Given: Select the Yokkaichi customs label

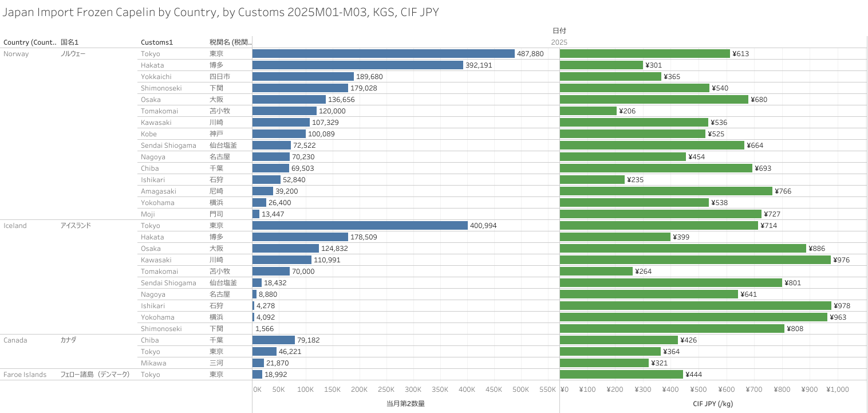Looking at the screenshot, I should click(156, 76).
